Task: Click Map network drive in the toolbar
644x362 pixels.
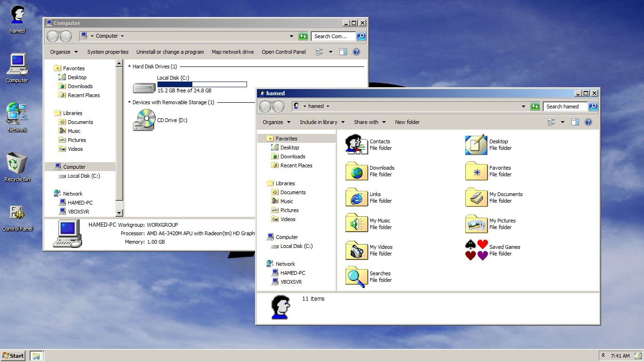Action: (x=232, y=51)
